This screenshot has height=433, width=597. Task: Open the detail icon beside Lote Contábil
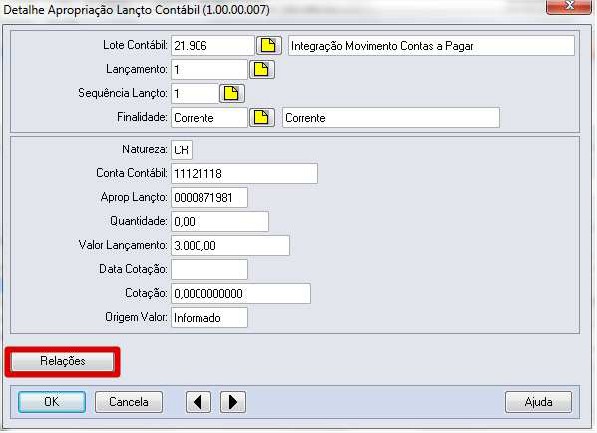tap(268, 46)
